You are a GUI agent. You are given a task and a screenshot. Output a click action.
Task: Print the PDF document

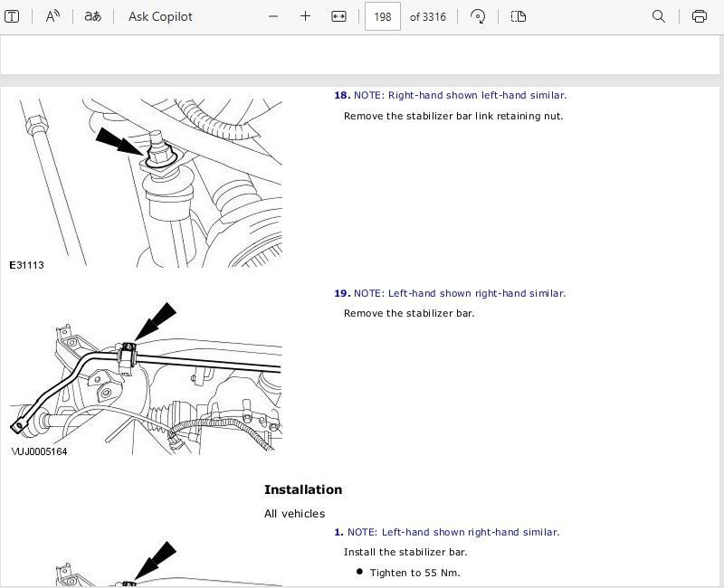click(x=699, y=16)
